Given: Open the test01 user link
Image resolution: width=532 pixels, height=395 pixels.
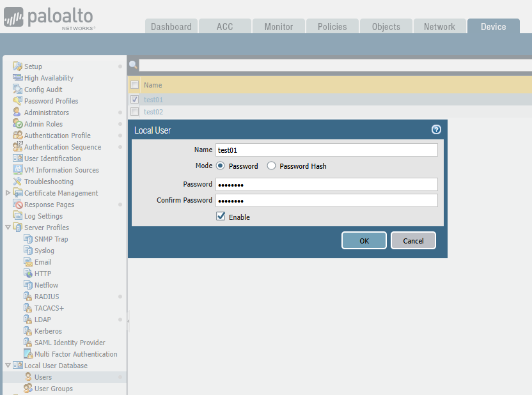Looking at the screenshot, I should pyautogui.click(x=153, y=100).
